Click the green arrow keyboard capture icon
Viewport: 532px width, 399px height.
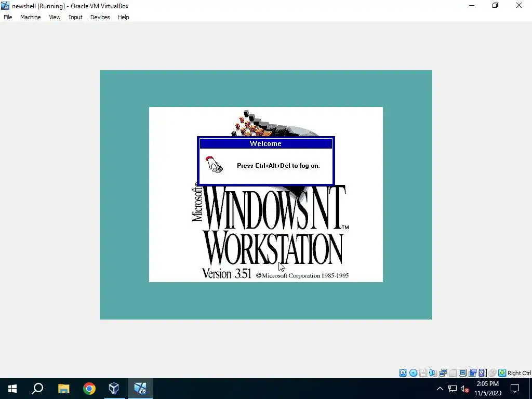pos(502,373)
